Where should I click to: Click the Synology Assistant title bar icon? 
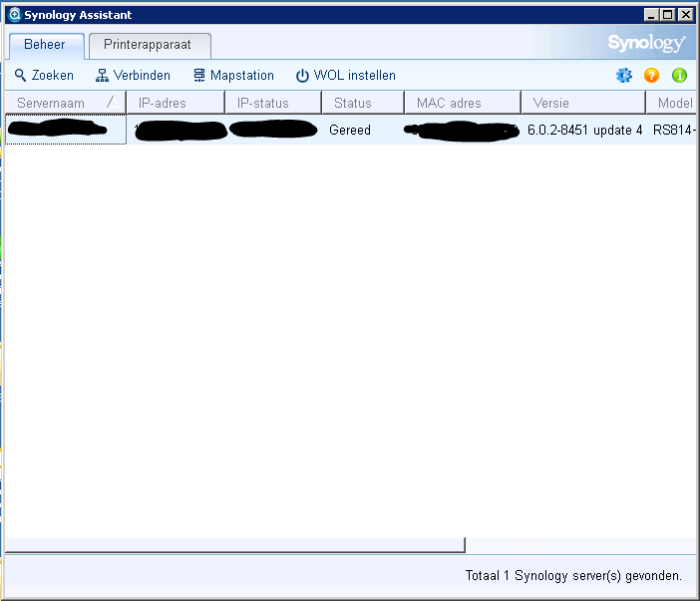coord(15,15)
